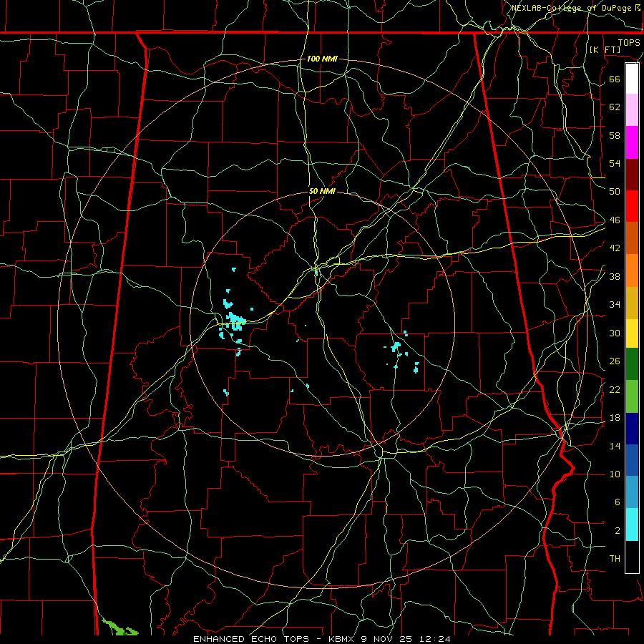Click the light orange legend swatch

pyautogui.click(x=632, y=270)
